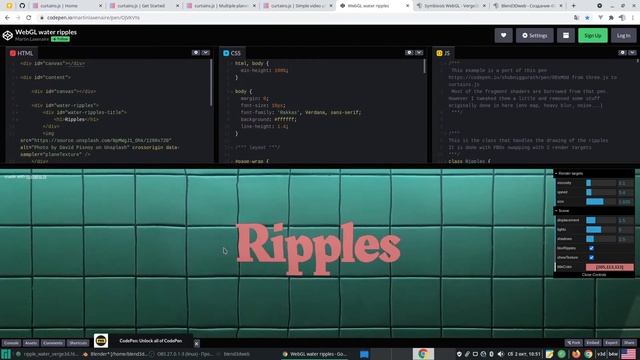Image resolution: width=640 pixels, height=360 pixels.
Task: Open the Firefox icon in the taskbar tray
Action: coord(576,354)
